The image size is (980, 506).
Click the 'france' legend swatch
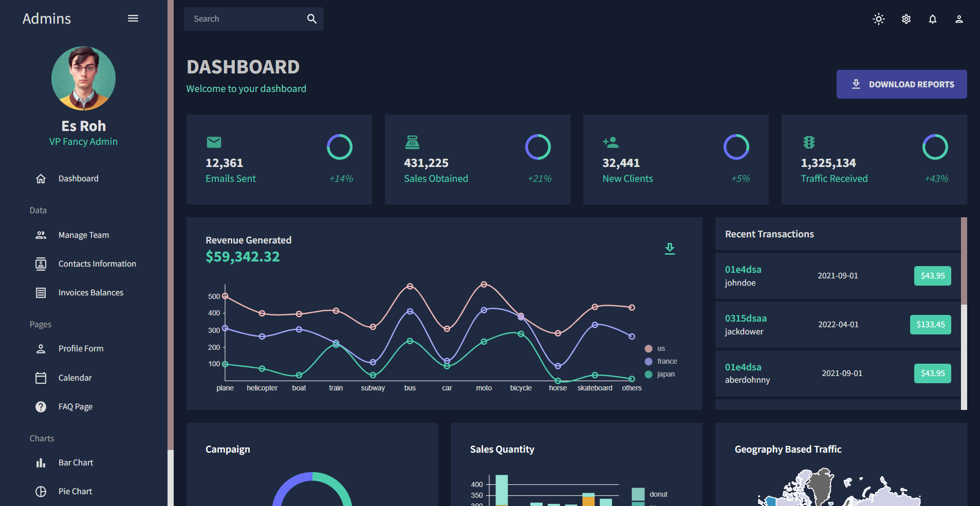coord(649,362)
